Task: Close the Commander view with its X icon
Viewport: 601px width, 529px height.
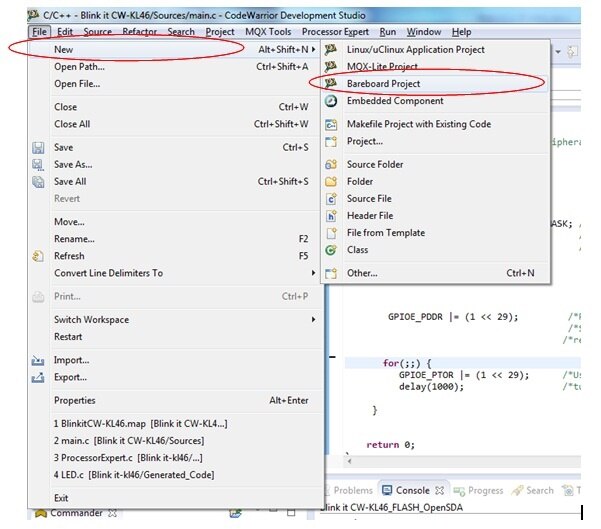Action: (x=112, y=513)
